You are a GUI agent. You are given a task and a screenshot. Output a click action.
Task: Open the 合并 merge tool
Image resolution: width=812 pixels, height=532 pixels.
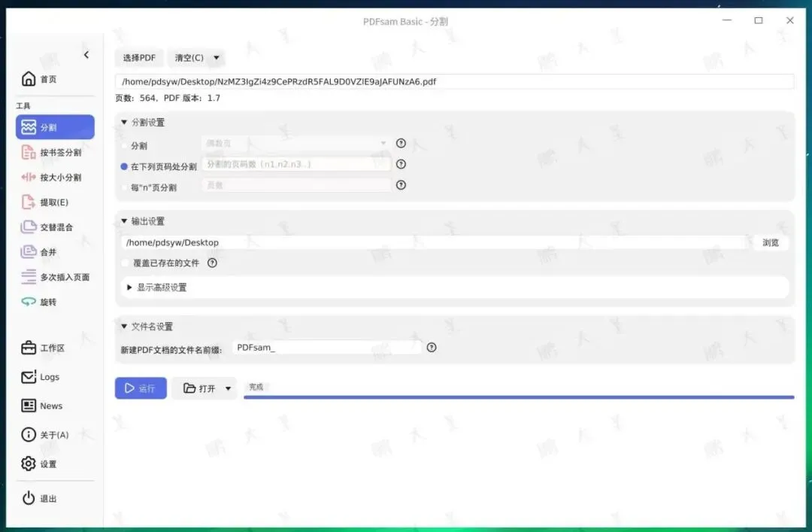(x=39, y=252)
